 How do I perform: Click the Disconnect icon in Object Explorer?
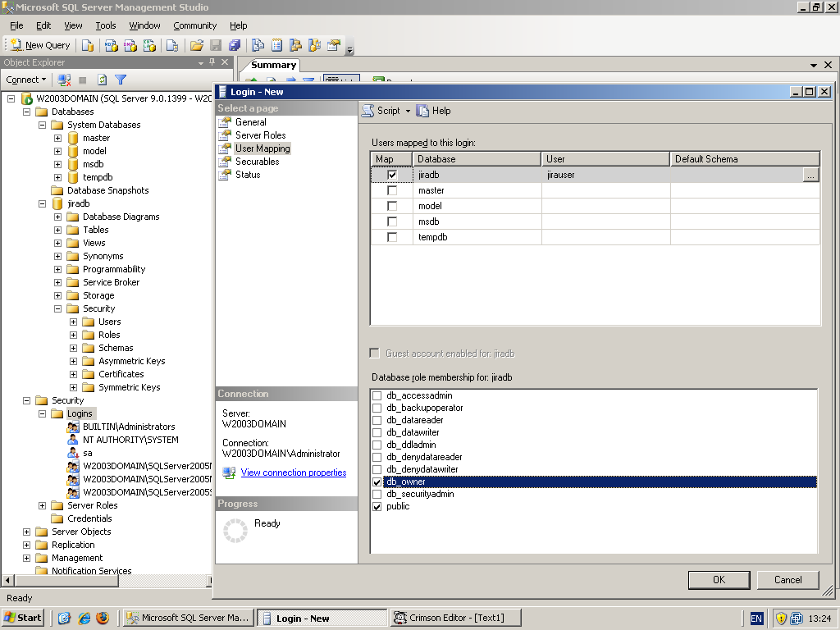coord(64,80)
